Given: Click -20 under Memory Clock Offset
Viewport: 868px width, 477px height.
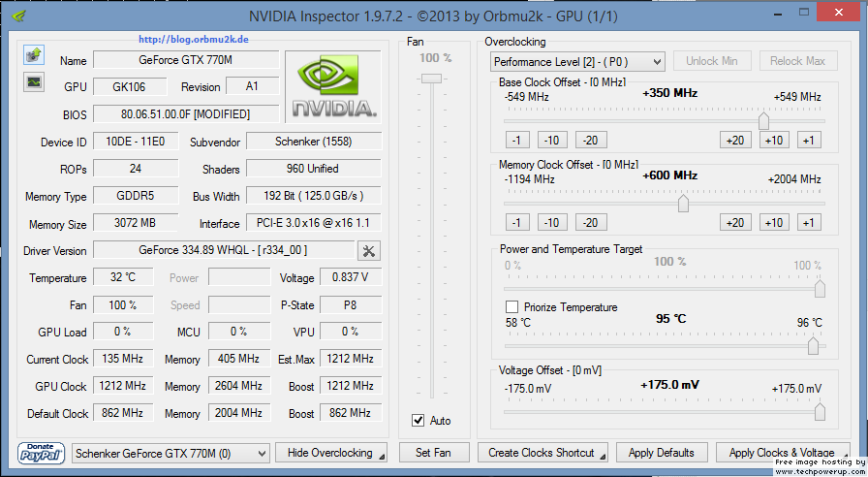Looking at the screenshot, I should click(591, 223).
